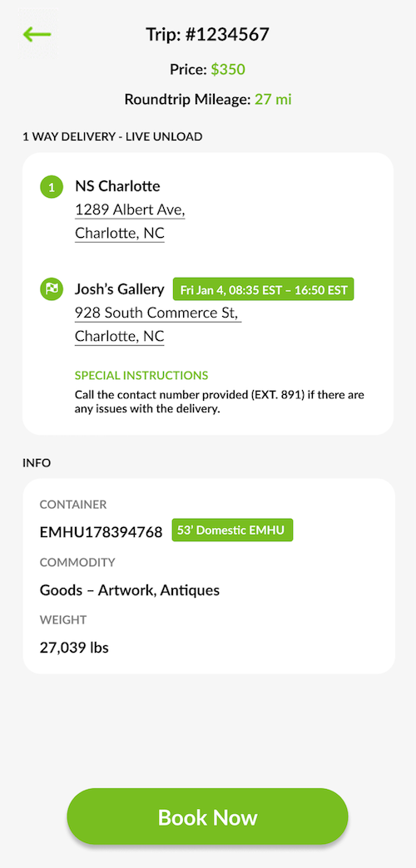
Task: Tap the NS Charlotte stop name
Action: [117, 186]
